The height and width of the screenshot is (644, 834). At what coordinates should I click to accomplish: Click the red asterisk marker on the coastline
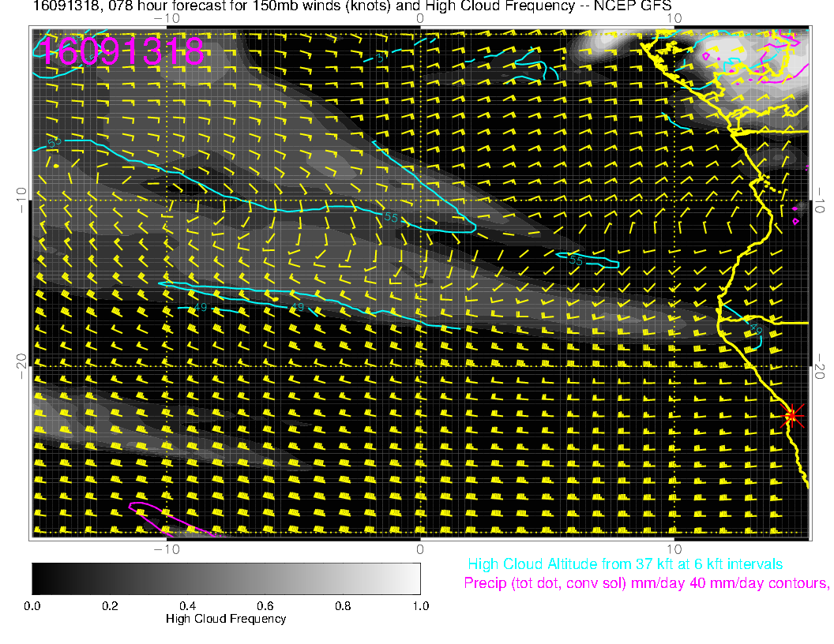click(791, 415)
